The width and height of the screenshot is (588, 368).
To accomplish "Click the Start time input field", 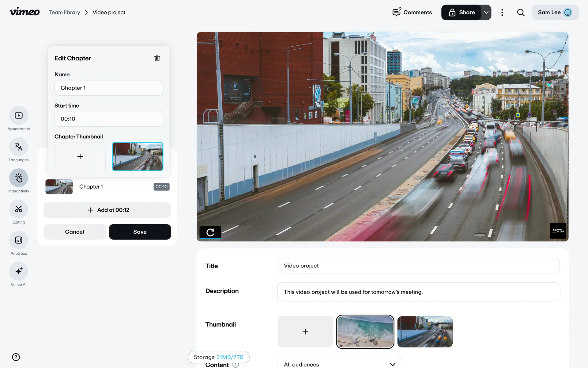I will coord(109,119).
